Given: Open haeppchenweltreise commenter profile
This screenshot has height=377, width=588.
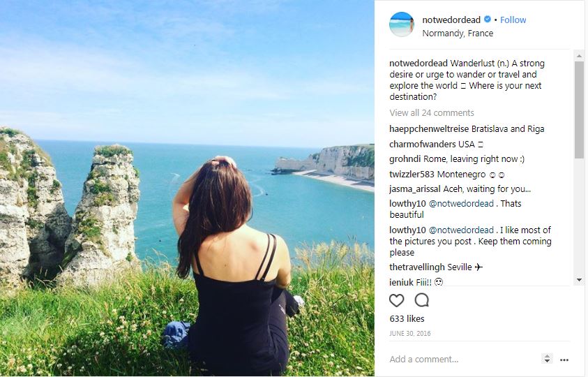Looking at the screenshot, I should 429,129.
